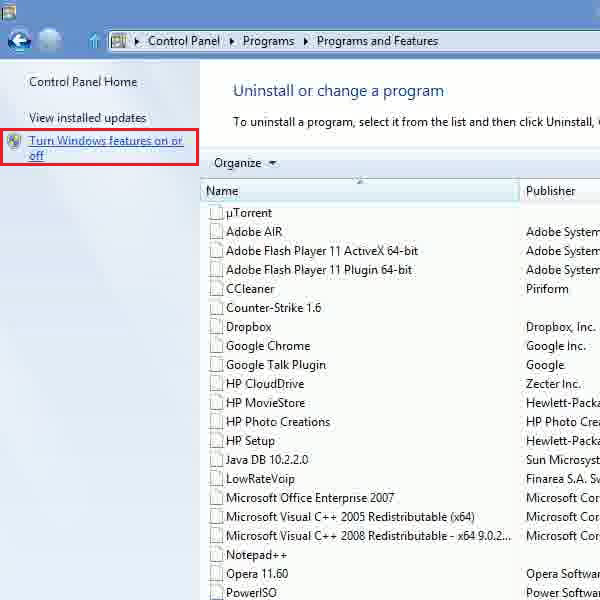Expand the arrow before Programs and Features

pyautogui.click(x=306, y=41)
